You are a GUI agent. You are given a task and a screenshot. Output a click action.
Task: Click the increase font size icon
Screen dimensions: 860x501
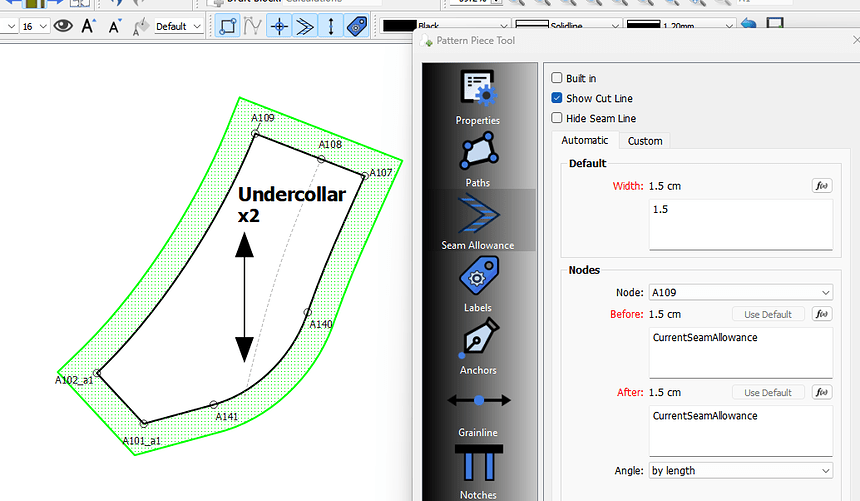tap(88, 26)
